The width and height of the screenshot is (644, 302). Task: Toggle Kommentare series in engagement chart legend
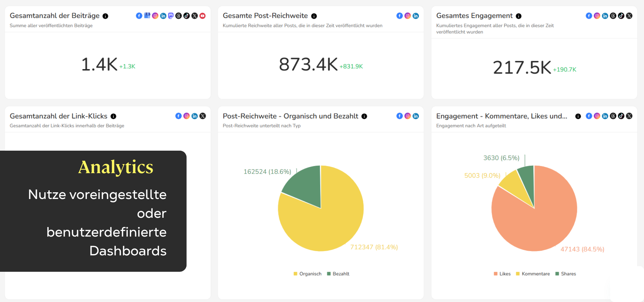[x=533, y=274]
